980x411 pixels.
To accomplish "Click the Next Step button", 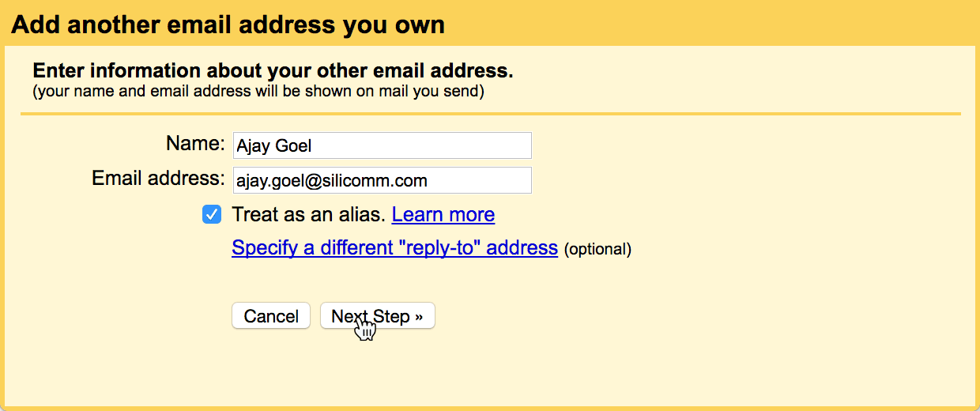I will click(377, 316).
